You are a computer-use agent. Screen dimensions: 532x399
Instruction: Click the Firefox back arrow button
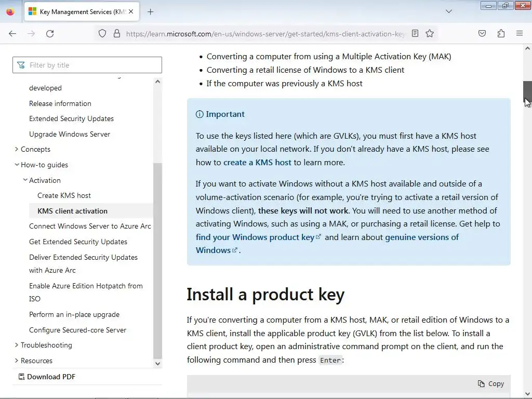[x=12, y=34]
